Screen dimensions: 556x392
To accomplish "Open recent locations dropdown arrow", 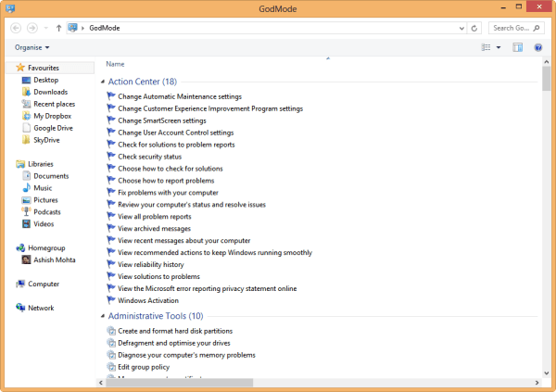I will point(45,28).
